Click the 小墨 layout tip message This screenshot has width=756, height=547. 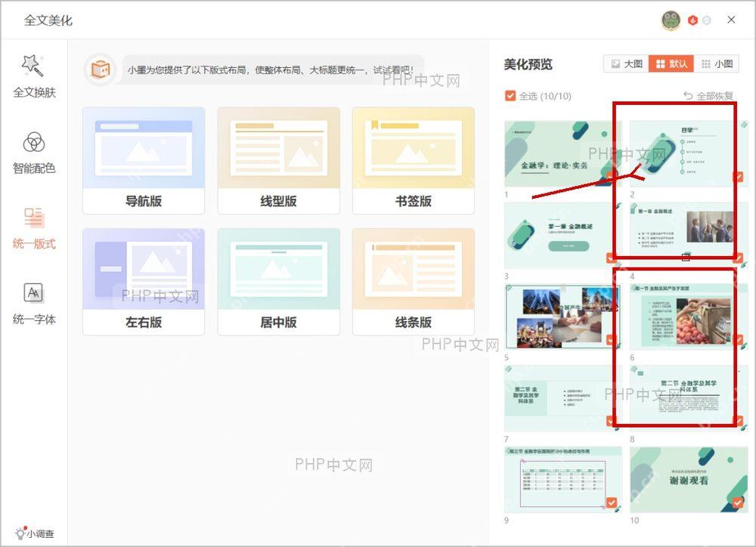pos(271,70)
